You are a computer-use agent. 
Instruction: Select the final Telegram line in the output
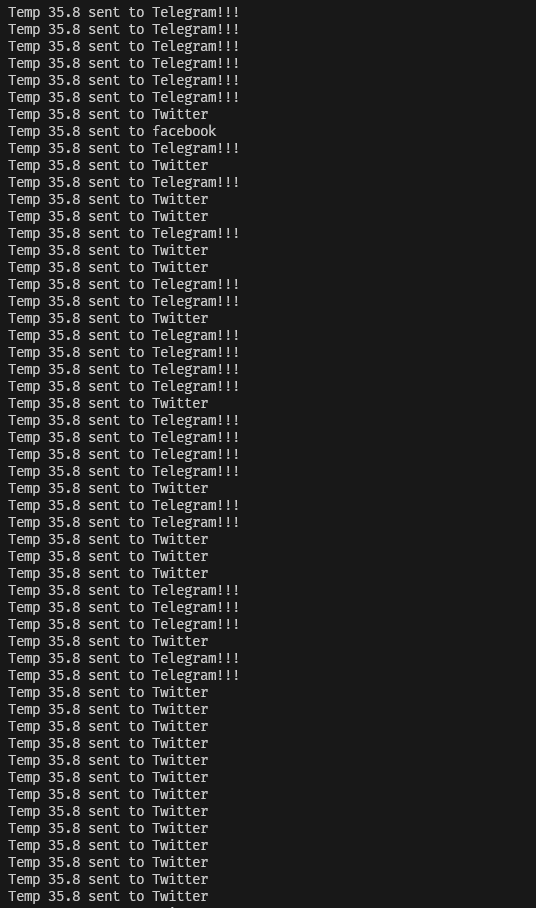click(x=123, y=675)
